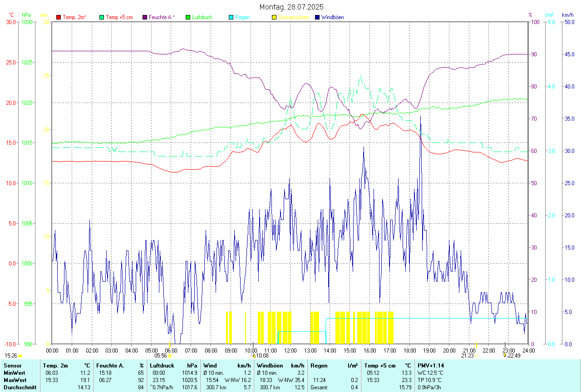The image size is (581, 392).
Task: Click the cyan Regen legend square
Action: [231, 17]
